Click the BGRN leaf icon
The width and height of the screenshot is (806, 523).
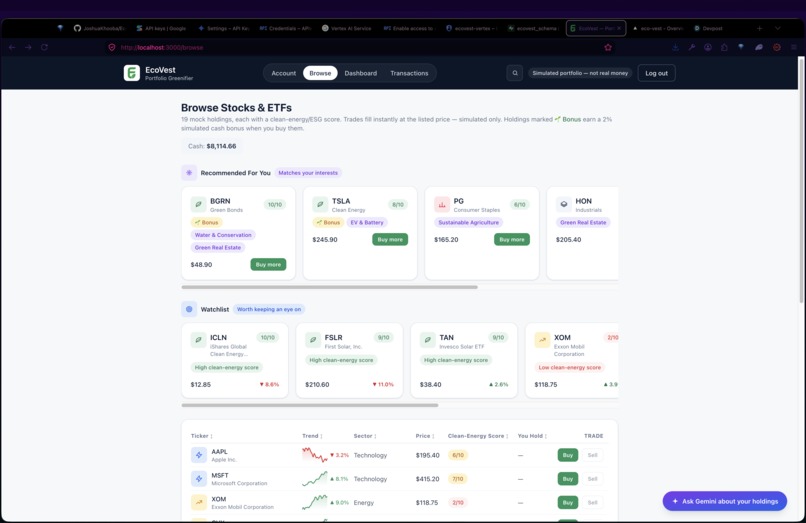[x=198, y=204]
